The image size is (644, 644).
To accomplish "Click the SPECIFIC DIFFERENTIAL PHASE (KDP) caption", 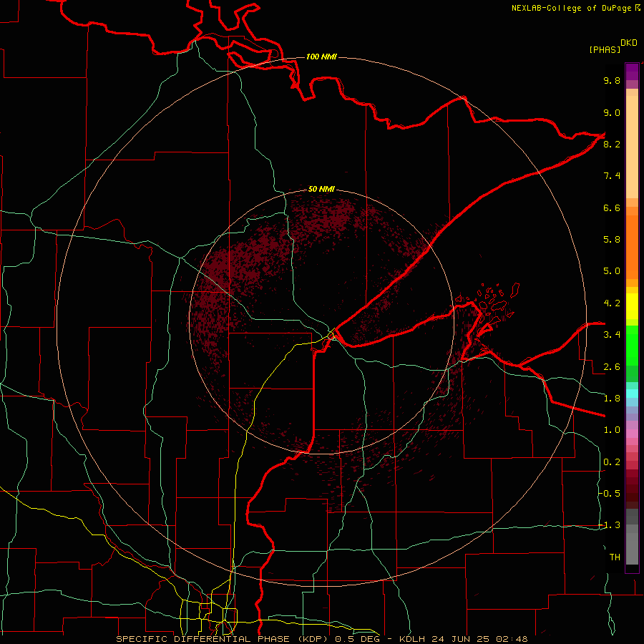I will tap(221, 639).
